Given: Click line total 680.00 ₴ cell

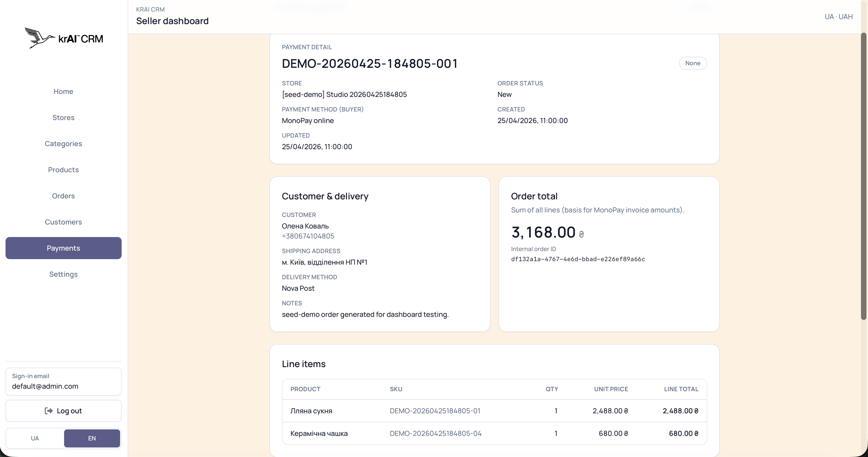Looking at the screenshot, I should 683,433.
